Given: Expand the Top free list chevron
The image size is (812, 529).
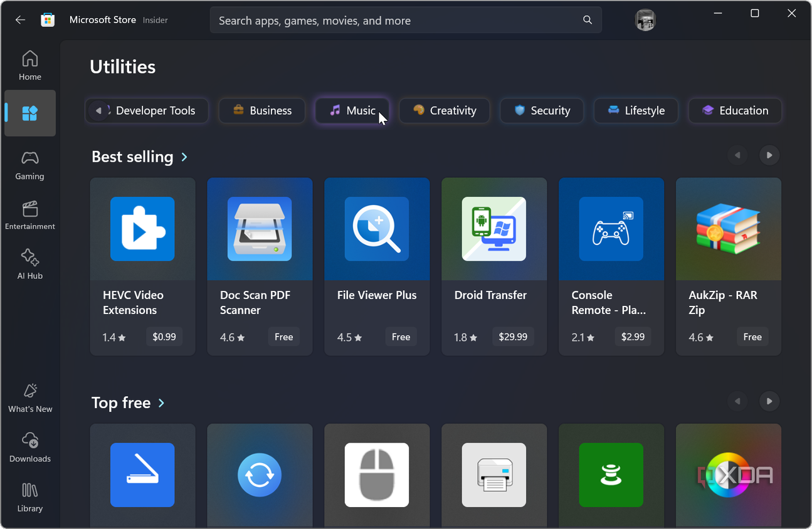Looking at the screenshot, I should pyautogui.click(x=161, y=403).
